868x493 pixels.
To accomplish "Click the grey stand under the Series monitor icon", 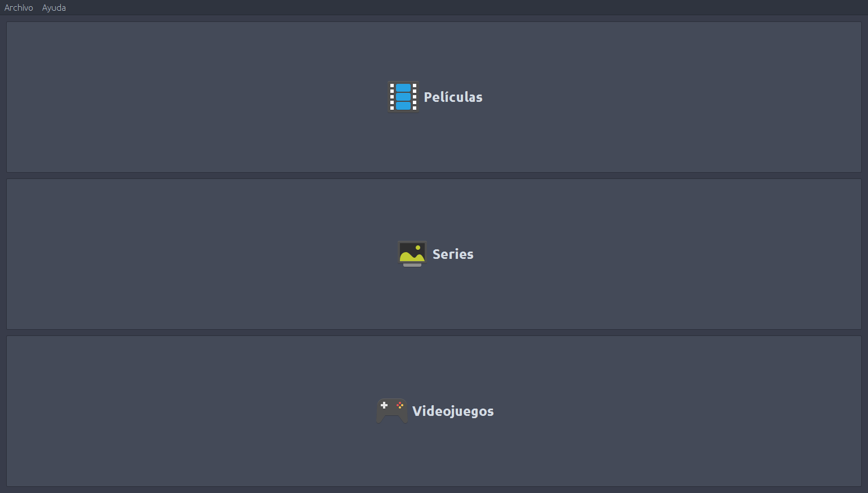I will pos(412,265).
